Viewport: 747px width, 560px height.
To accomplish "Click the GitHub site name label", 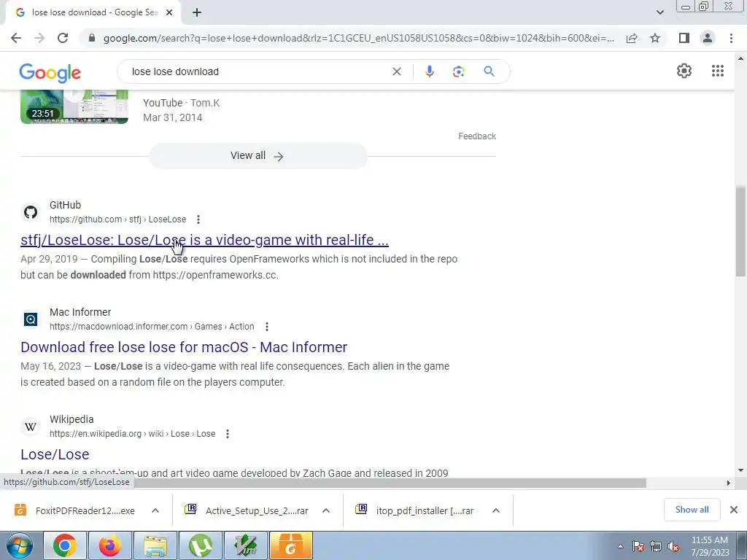I will pos(65,205).
